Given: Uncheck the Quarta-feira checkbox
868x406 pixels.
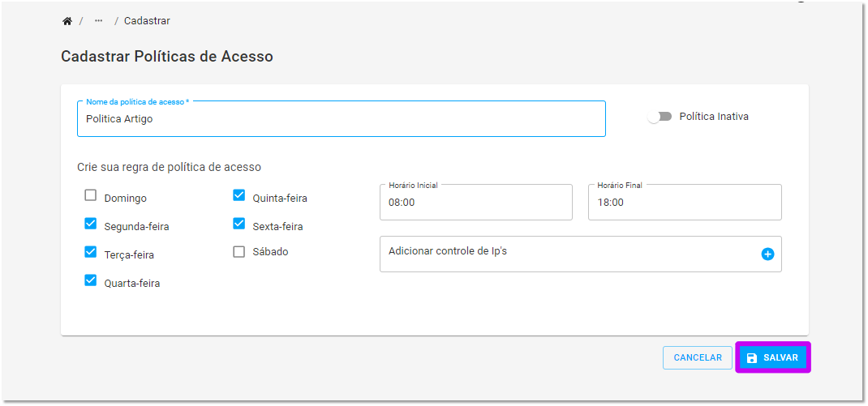Looking at the screenshot, I should pyautogui.click(x=90, y=280).
